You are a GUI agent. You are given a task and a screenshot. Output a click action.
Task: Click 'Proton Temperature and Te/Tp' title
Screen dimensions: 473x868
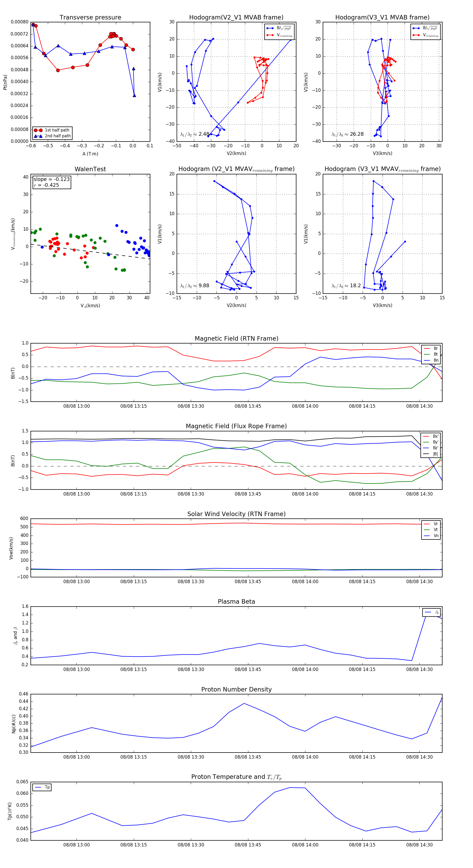[236, 777]
